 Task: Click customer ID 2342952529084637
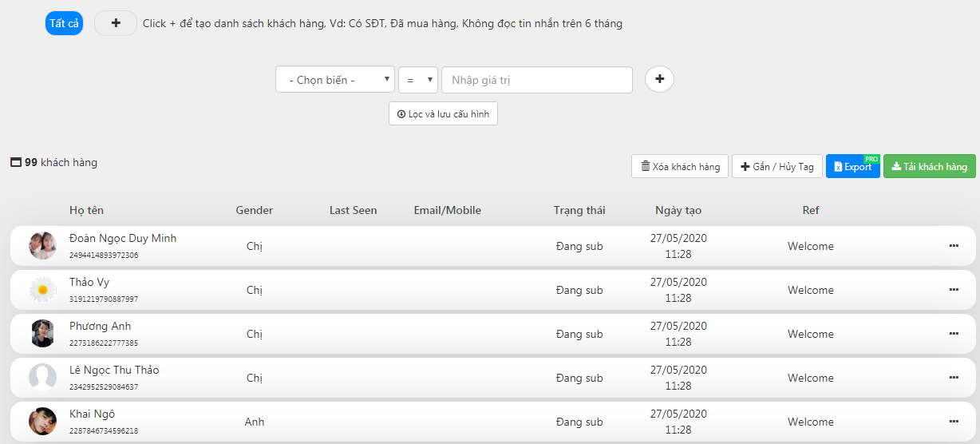pos(104,387)
